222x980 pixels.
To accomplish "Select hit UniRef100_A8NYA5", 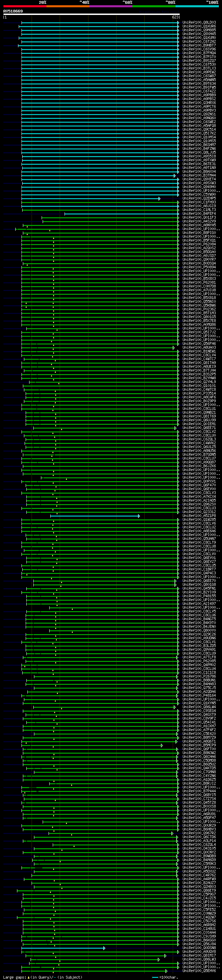I will coord(199,225).
